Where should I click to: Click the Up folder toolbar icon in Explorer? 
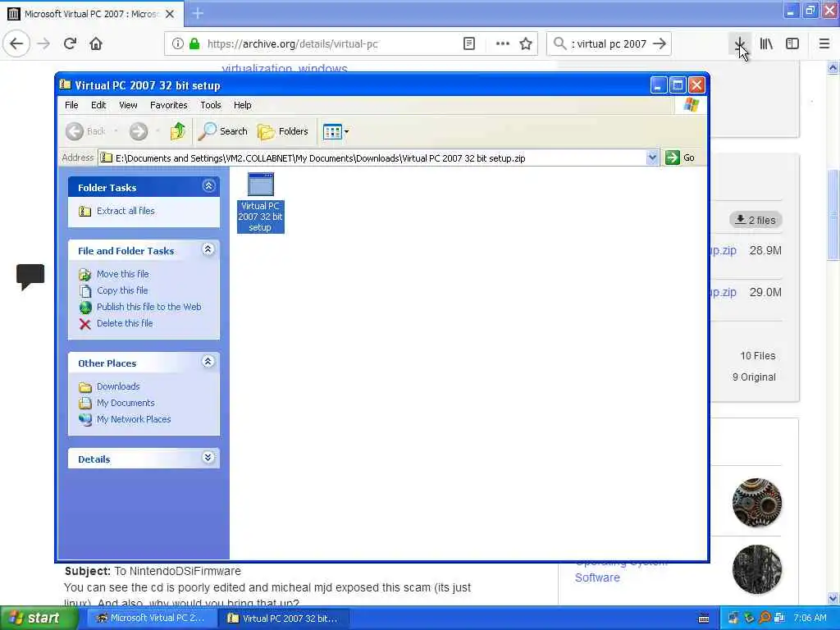[x=177, y=130]
